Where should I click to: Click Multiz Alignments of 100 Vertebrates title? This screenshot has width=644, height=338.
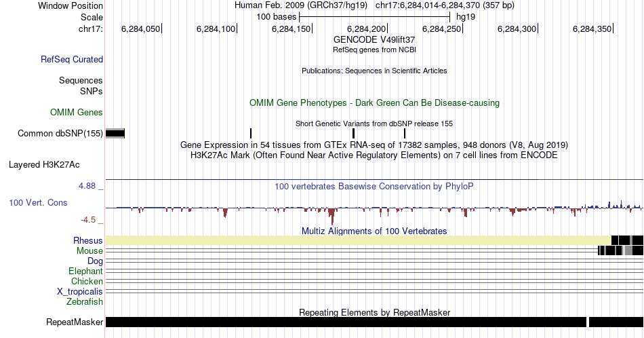374,231
